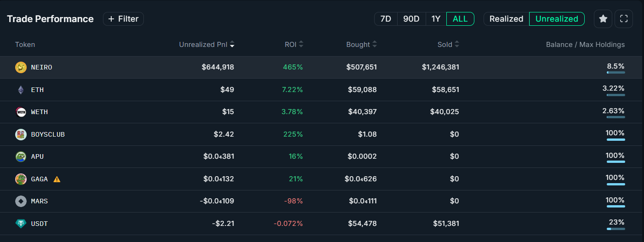Switch to 7D time range

click(x=386, y=19)
